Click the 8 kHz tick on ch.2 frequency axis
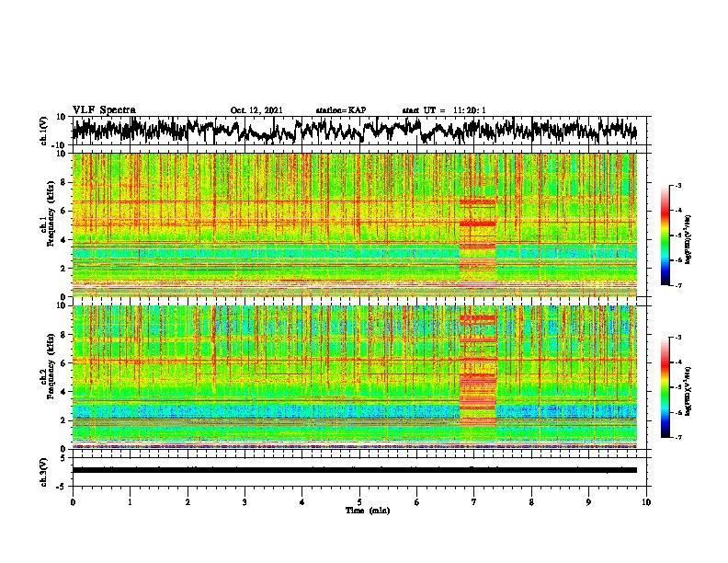The height and width of the screenshot is (563, 728). click(x=64, y=335)
